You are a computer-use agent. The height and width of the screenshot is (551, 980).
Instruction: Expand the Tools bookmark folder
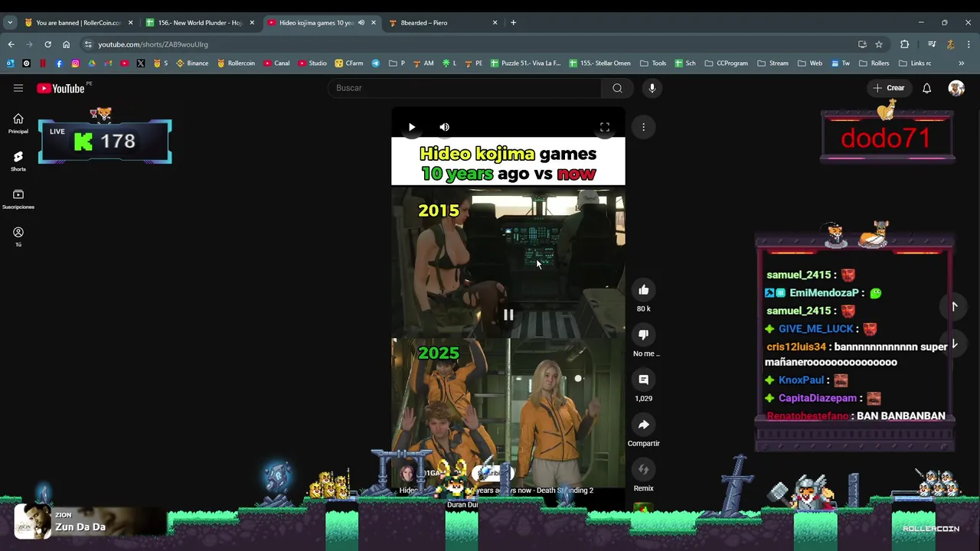click(x=653, y=64)
